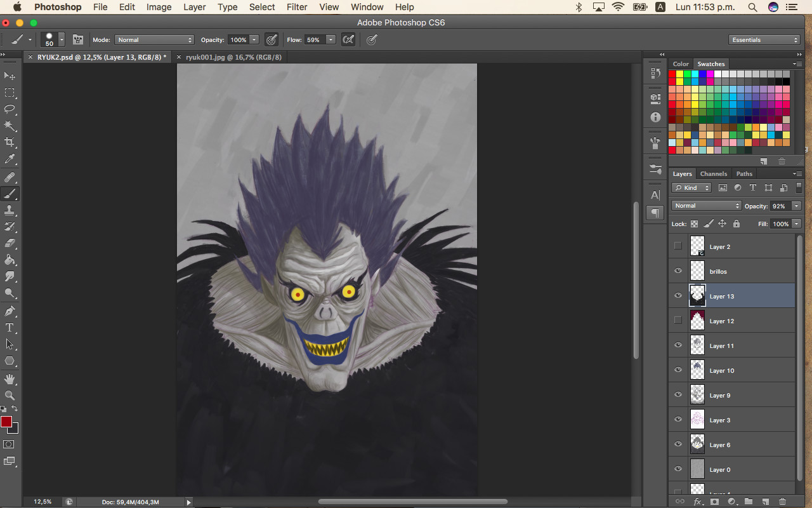Open layer Fill 100% dropdown
The image size is (812, 508).
(x=796, y=224)
